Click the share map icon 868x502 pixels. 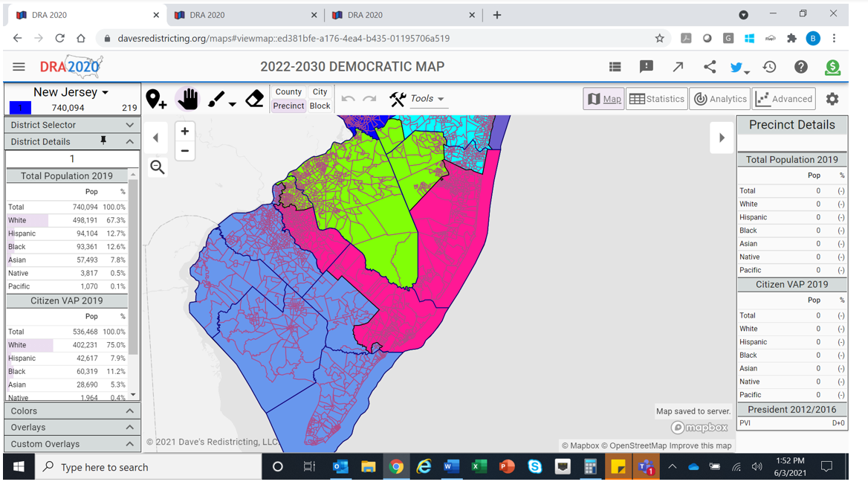pos(710,67)
